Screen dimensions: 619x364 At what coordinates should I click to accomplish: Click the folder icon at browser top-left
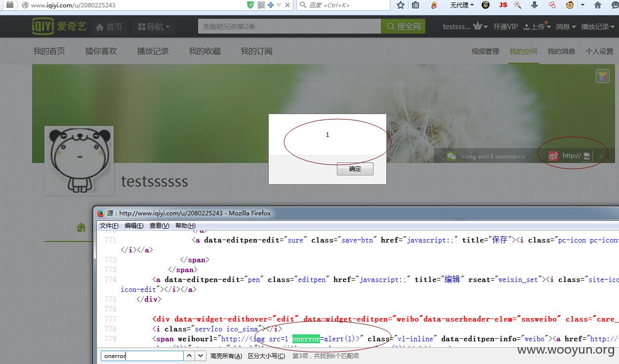click(x=9, y=4)
